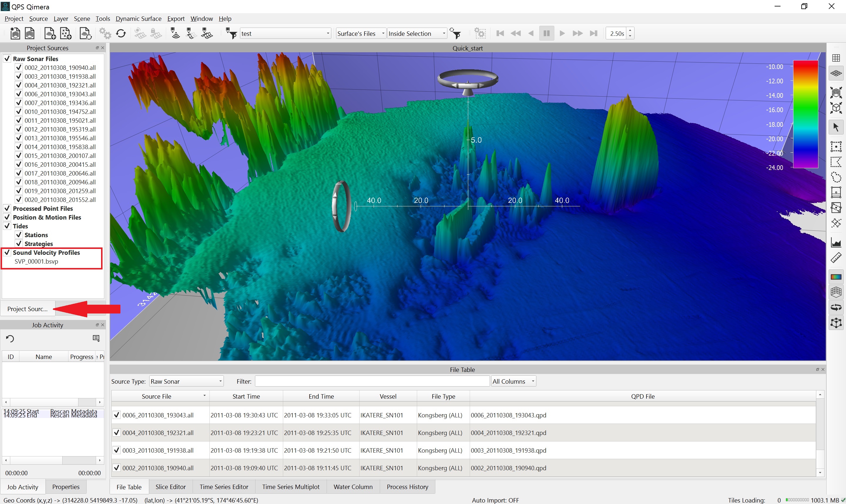846x504 pixels.
Task: Open the Dynamic Surface menu
Action: coord(138,19)
